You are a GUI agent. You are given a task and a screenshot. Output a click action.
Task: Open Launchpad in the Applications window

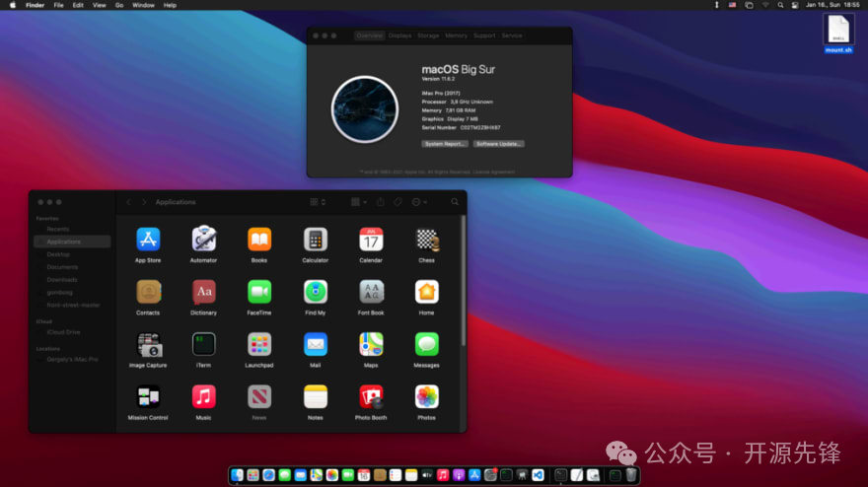[x=259, y=344]
